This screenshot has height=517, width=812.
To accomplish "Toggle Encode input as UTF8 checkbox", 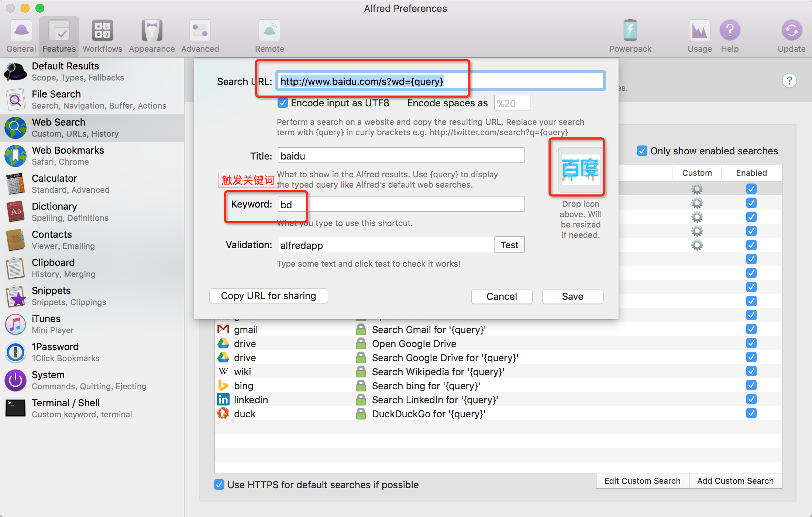I will coord(281,104).
